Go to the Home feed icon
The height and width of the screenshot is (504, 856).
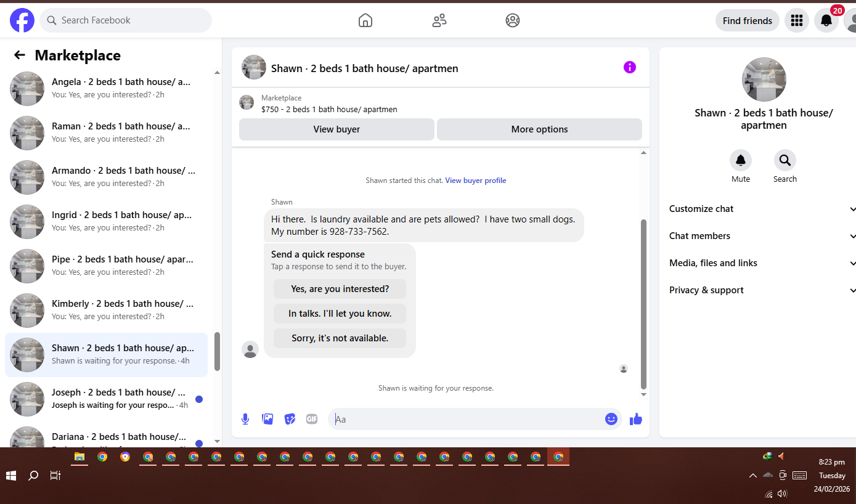365,20
